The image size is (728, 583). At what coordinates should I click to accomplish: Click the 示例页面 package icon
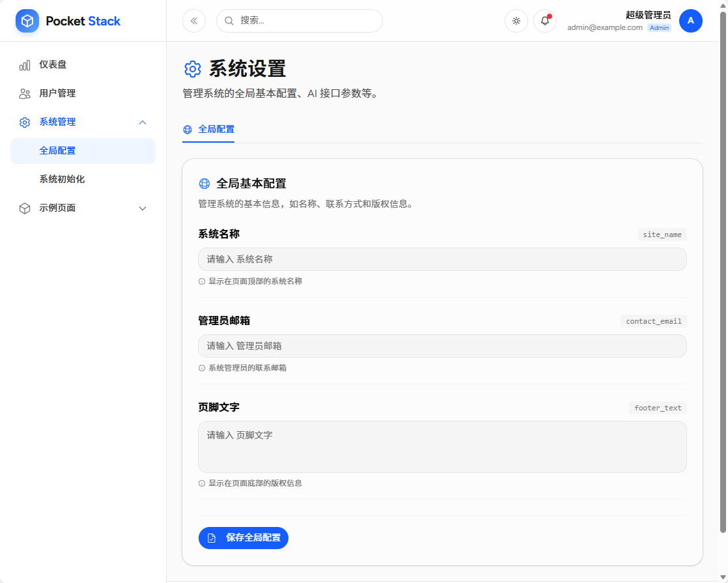coord(24,208)
